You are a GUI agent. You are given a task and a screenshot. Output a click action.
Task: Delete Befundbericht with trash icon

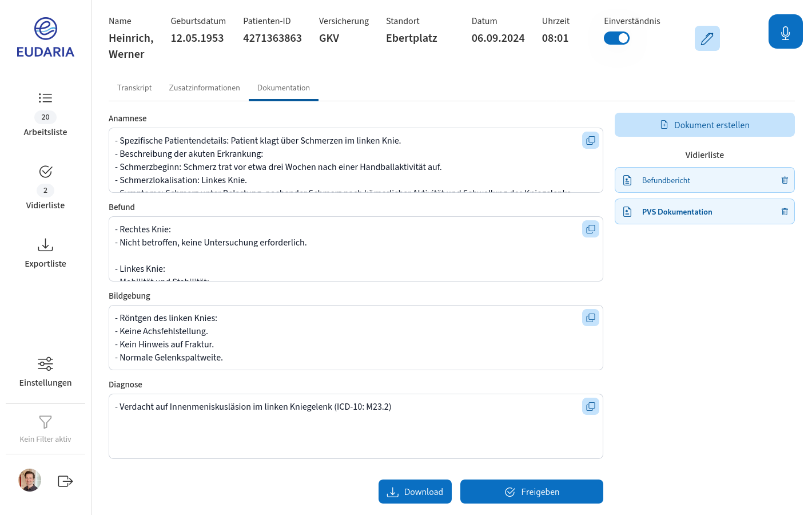coord(784,180)
